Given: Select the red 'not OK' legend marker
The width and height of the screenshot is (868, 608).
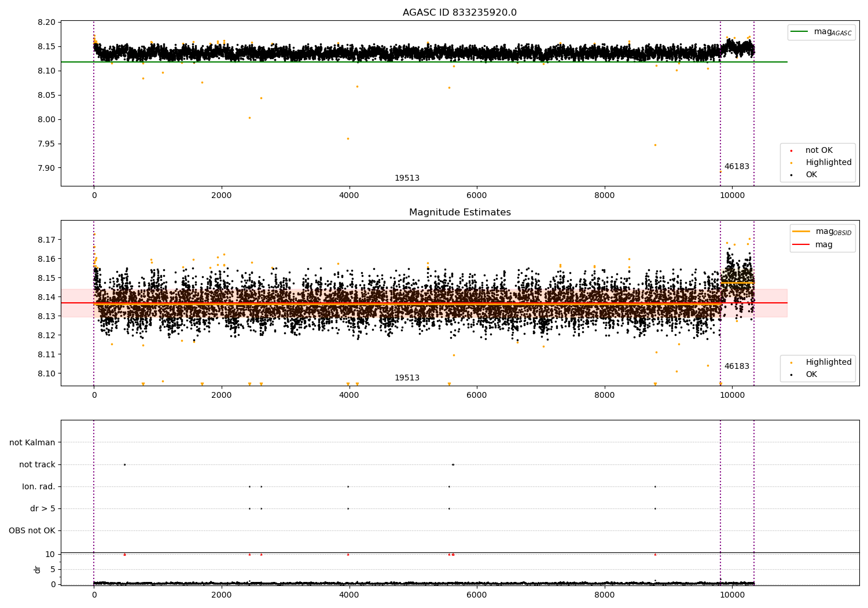Looking at the screenshot, I should (x=791, y=151).
